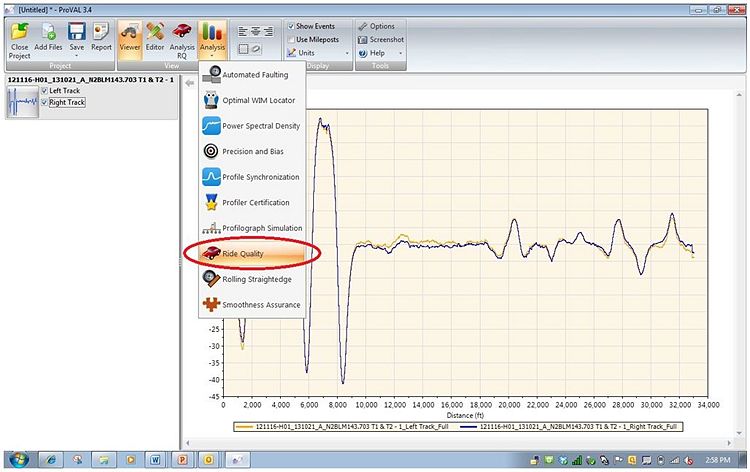
Task: Disable the Show Events checkbox
Action: pos(291,26)
